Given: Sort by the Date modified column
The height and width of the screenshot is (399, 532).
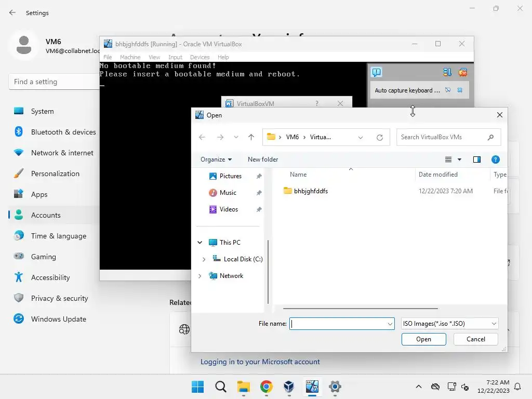Looking at the screenshot, I should coord(438,175).
